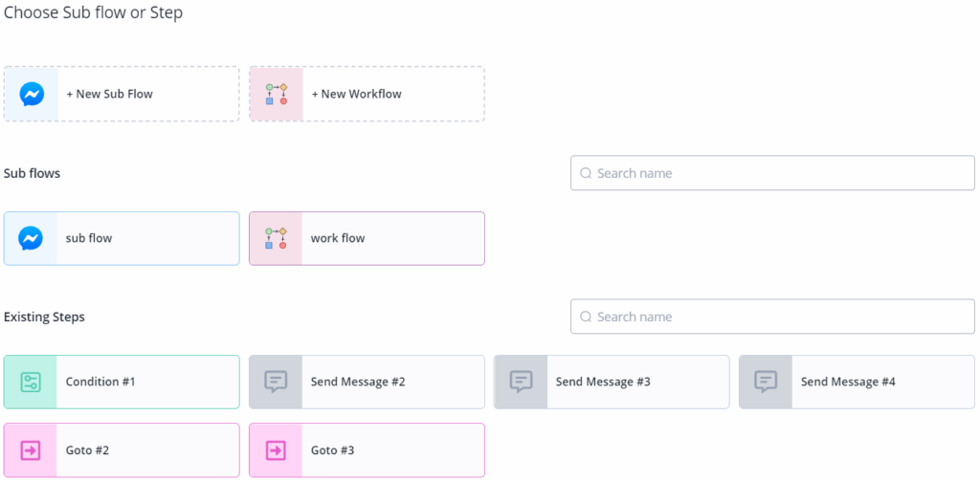Click the workflow diagram icon on New Workflow

pyautogui.click(x=276, y=94)
